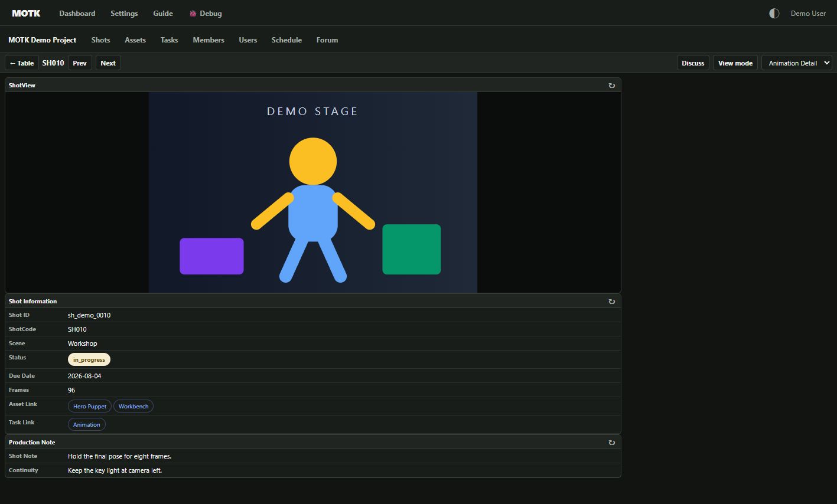Open the Shots tab
This screenshot has width=837, height=504.
click(100, 40)
